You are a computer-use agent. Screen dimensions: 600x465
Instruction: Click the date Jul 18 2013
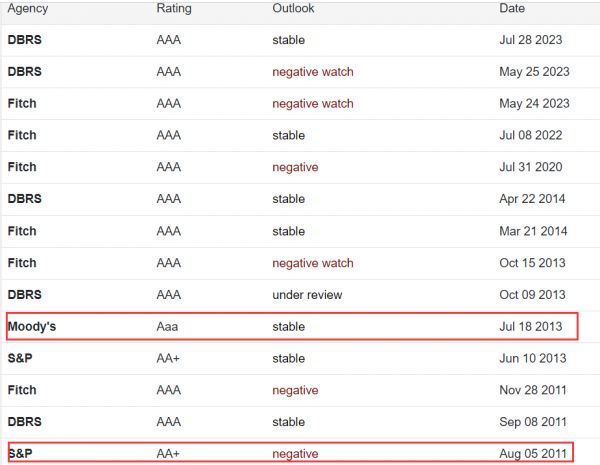(x=531, y=327)
